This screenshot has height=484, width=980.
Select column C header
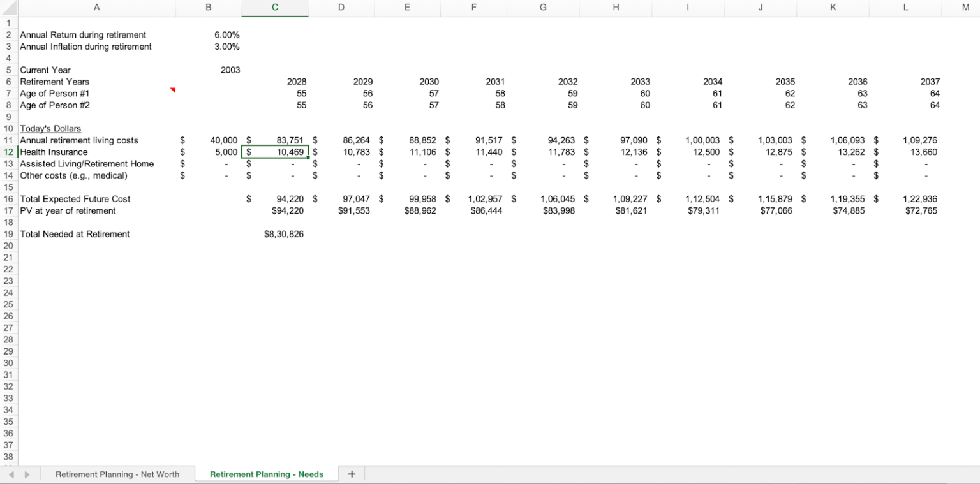coord(275,8)
